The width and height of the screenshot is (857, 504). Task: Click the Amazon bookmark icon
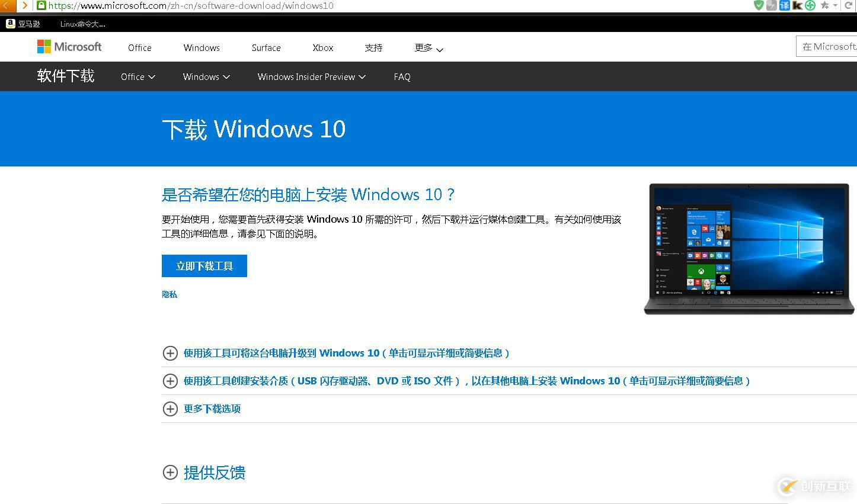pos(11,24)
